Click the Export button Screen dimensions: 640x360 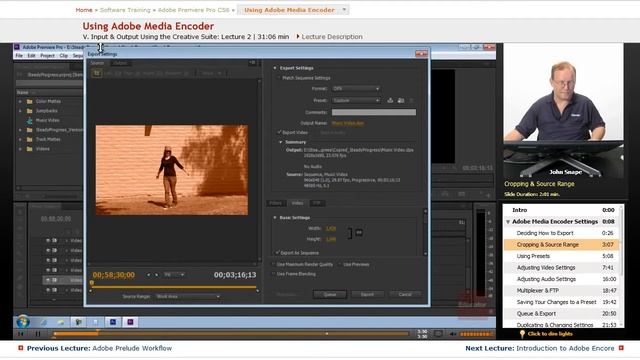point(367,295)
